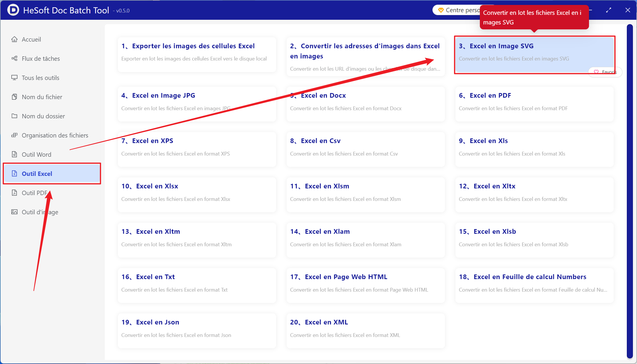Click the Organisation des fichiers icon
This screenshot has height=364, width=637.
14,135
